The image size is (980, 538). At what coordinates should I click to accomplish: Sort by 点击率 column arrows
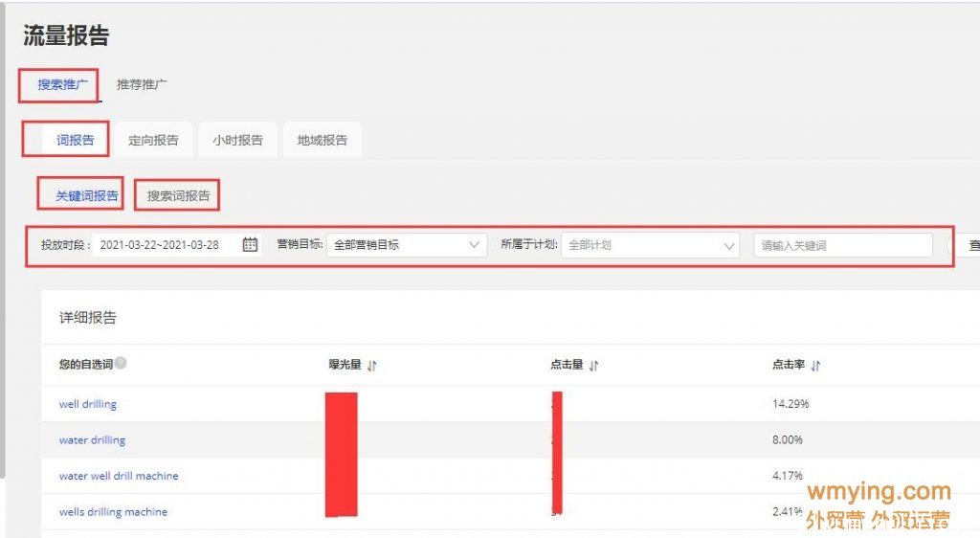click(x=815, y=365)
